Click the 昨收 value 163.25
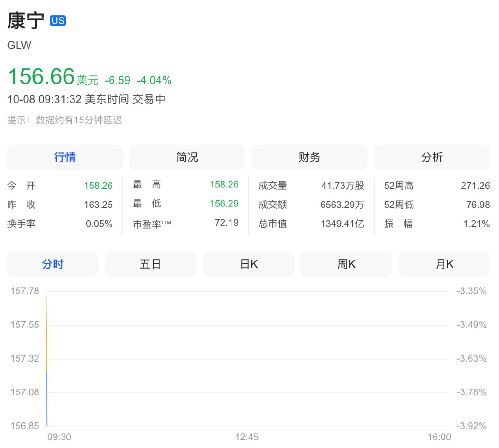499x448 pixels. click(x=98, y=205)
